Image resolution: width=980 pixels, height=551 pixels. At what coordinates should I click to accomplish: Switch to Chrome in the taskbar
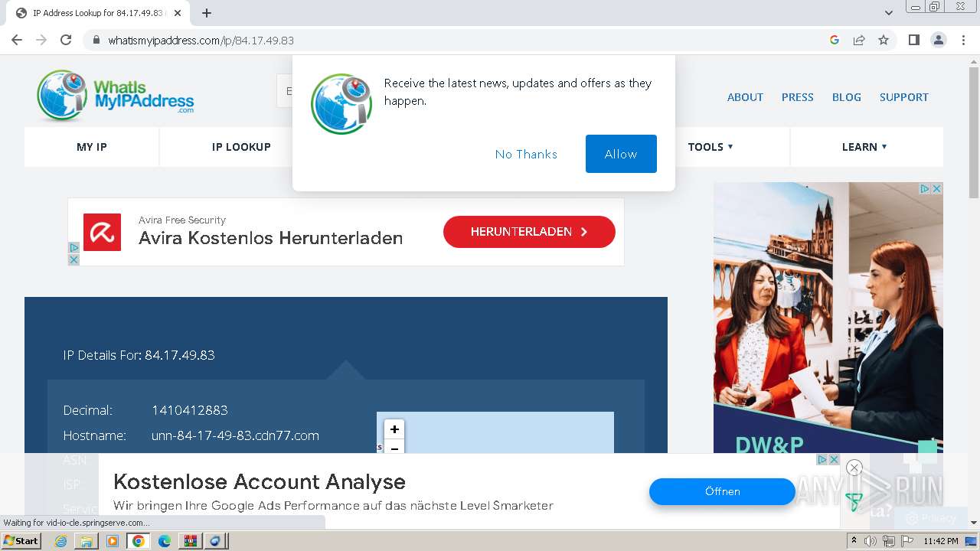point(139,541)
